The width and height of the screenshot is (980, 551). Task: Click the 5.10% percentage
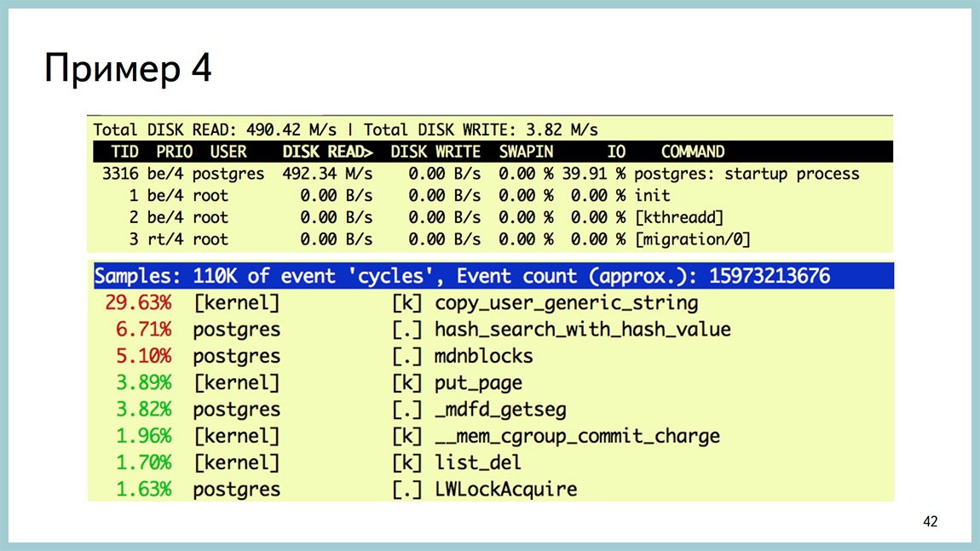pos(143,356)
